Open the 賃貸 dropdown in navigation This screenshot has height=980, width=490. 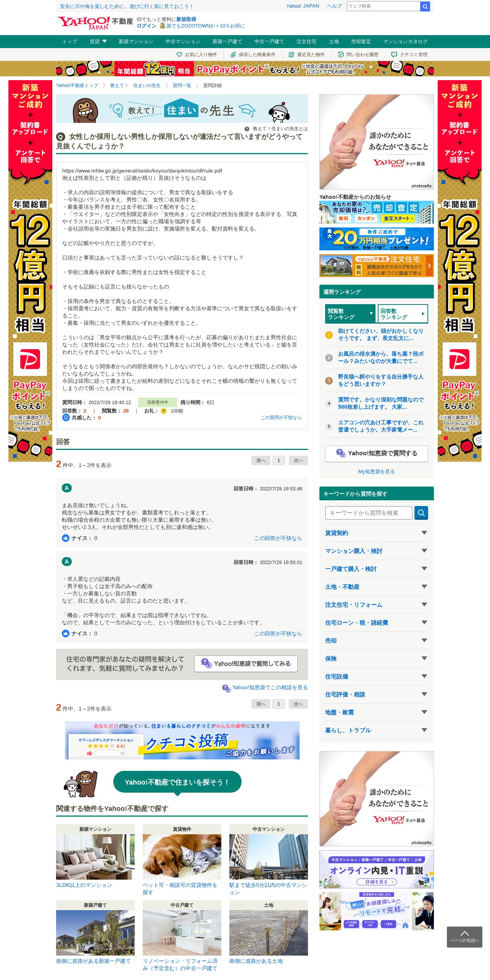pos(98,42)
